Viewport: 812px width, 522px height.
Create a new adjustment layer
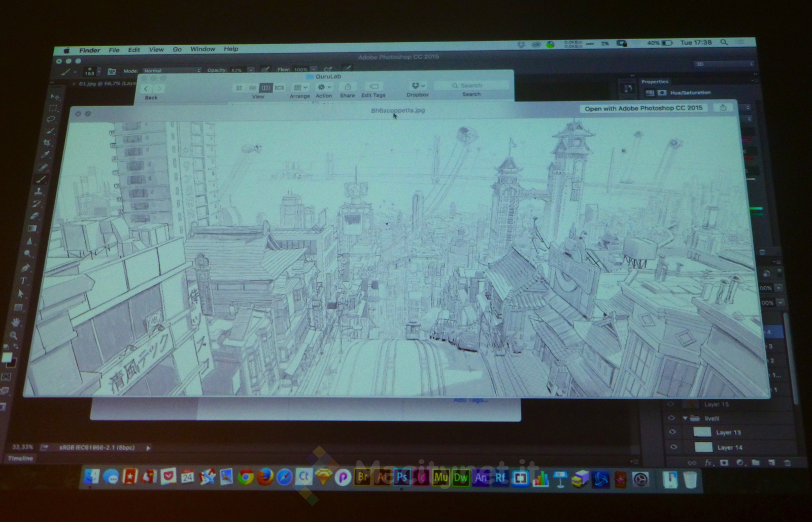click(740, 463)
